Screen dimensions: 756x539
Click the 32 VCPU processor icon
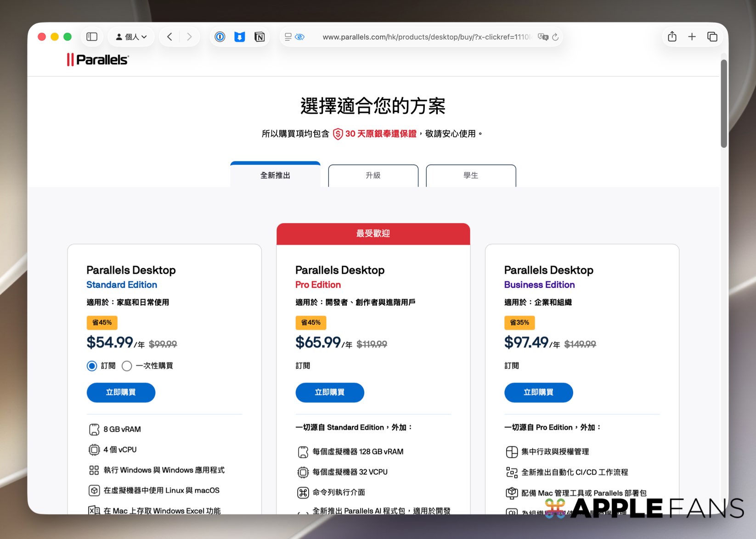pos(303,472)
